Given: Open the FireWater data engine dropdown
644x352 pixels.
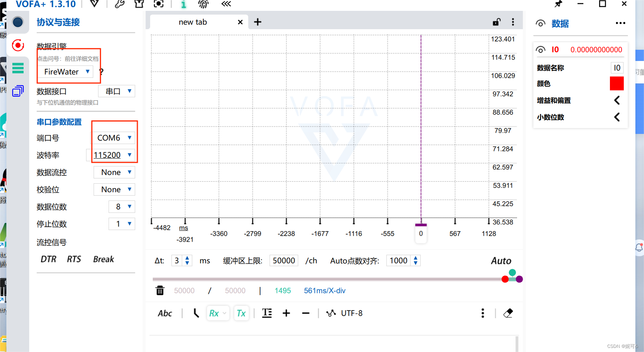Looking at the screenshot, I should tap(65, 71).
